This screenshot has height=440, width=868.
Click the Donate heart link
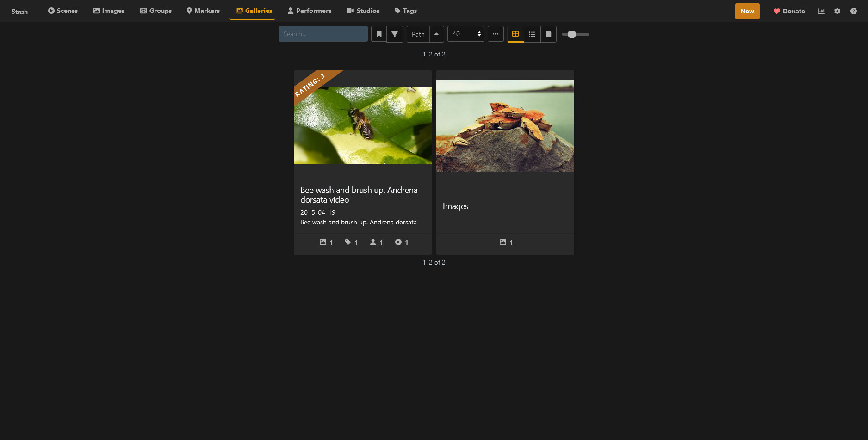(789, 11)
